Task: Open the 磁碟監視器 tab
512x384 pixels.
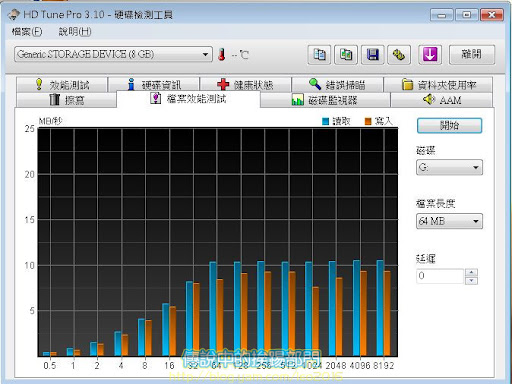Action: point(325,100)
